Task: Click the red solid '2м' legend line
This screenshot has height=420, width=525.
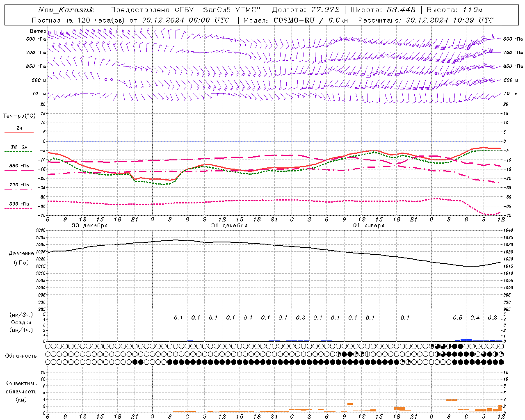Action: click(19, 133)
